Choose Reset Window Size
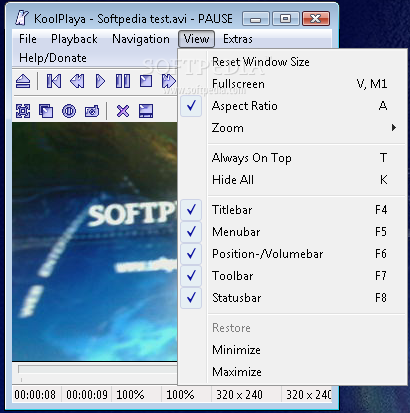This screenshot has width=410, height=413. 293,62
